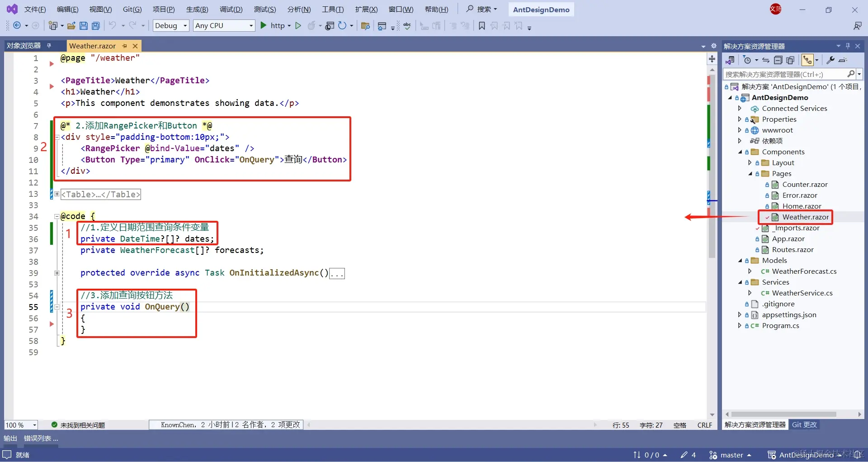868x462 pixels.
Task: Open the 工具(T) menu
Action: tap(333, 9)
